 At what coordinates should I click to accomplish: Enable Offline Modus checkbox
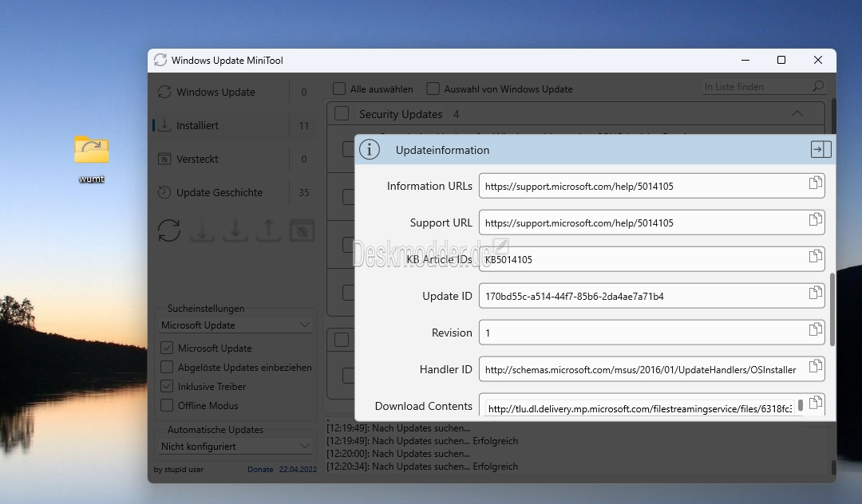tap(167, 406)
